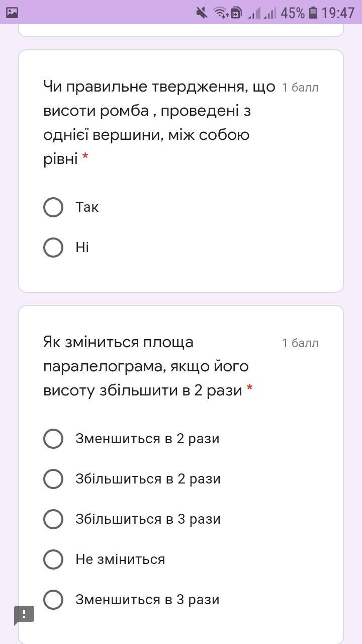The image size is (362, 644).
Task: Select the "Так" answer option
Action: pos(53,207)
